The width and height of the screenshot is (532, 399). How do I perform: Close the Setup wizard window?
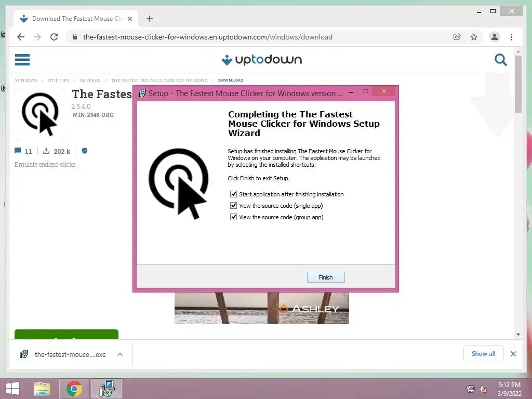pyautogui.click(x=384, y=91)
